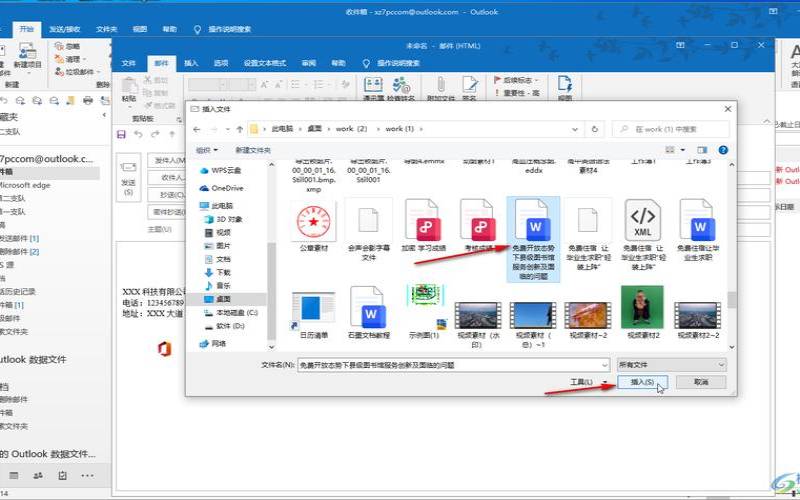This screenshot has width=800, height=500.
Task: Click 桌面 in the address breadcrumb
Action: (314, 129)
